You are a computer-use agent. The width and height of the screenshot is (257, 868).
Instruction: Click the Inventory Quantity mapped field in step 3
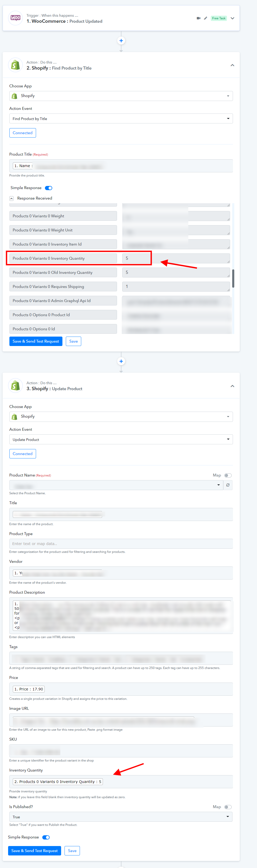121,782
